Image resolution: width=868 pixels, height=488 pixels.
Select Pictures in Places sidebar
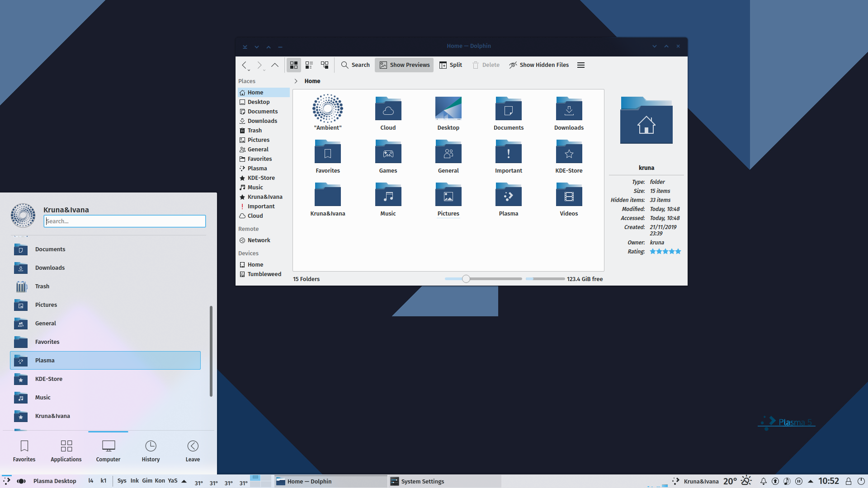pos(264,140)
